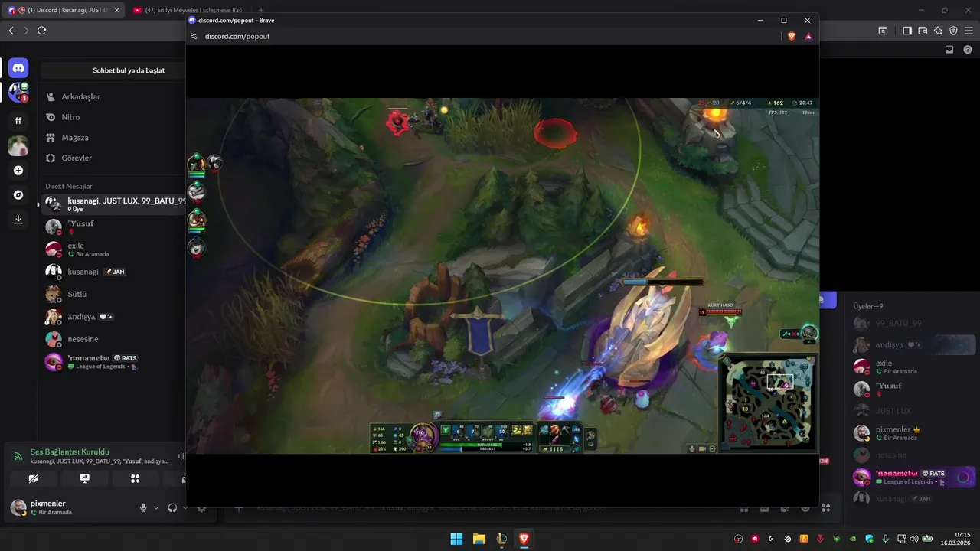Go back in the browser

[x=11, y=31]
